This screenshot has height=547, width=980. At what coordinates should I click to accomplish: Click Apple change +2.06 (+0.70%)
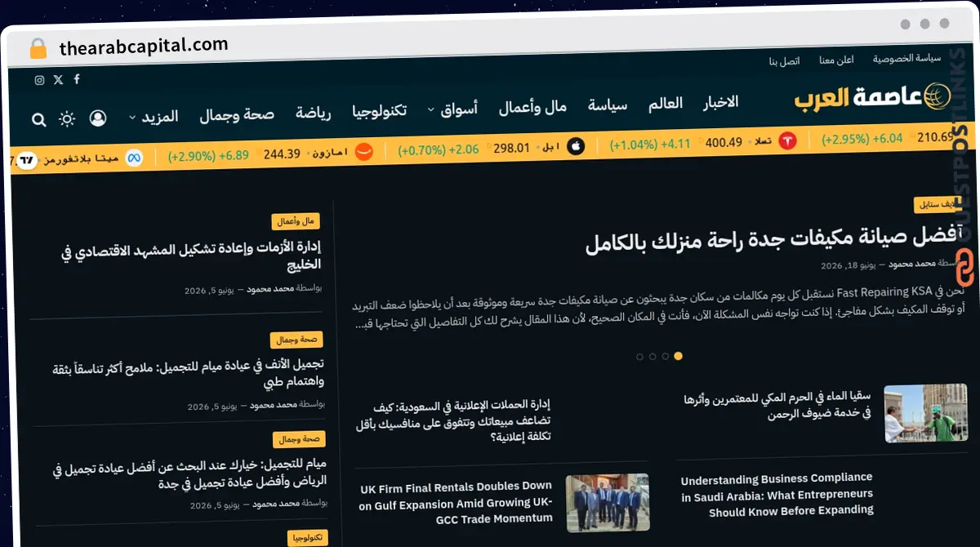439,150
